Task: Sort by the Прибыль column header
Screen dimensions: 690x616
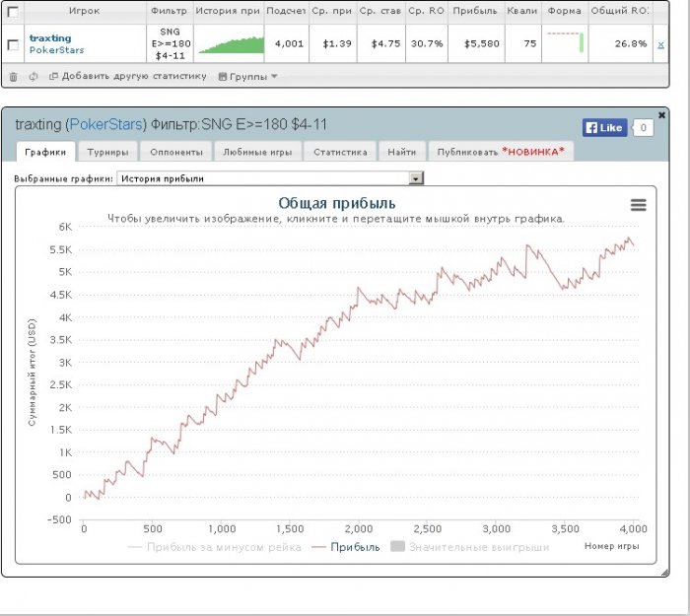Action: click(x=475, y=11)
